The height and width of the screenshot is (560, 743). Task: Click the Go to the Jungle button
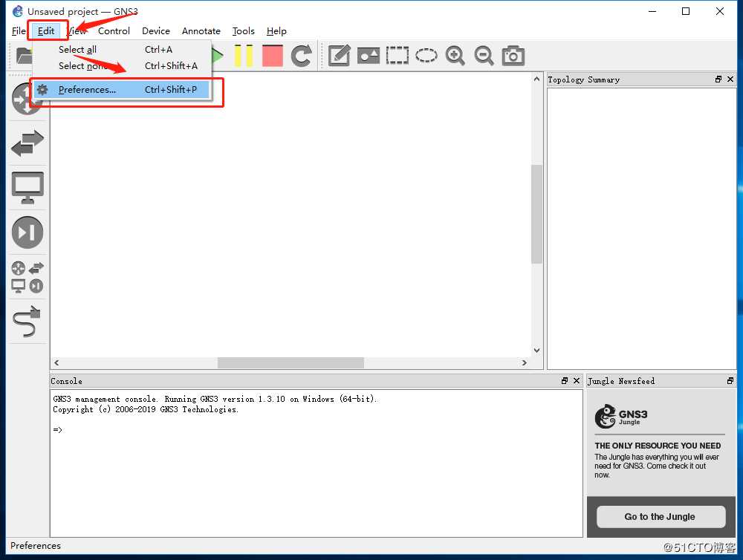click(661, 516)
